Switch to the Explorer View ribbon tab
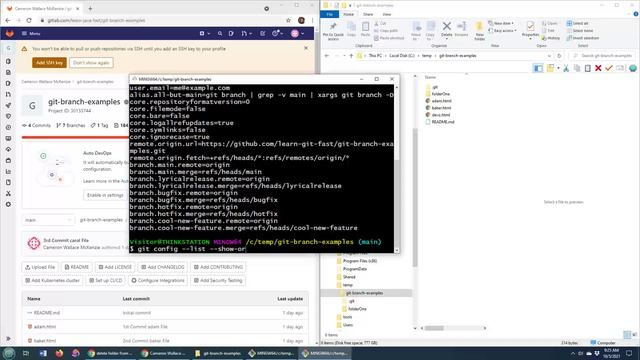640x360 pixels. pos(387,14)
